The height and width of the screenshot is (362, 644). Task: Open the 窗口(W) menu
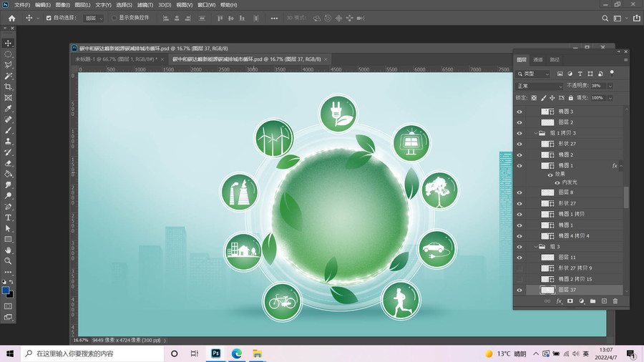coord(206,5)
